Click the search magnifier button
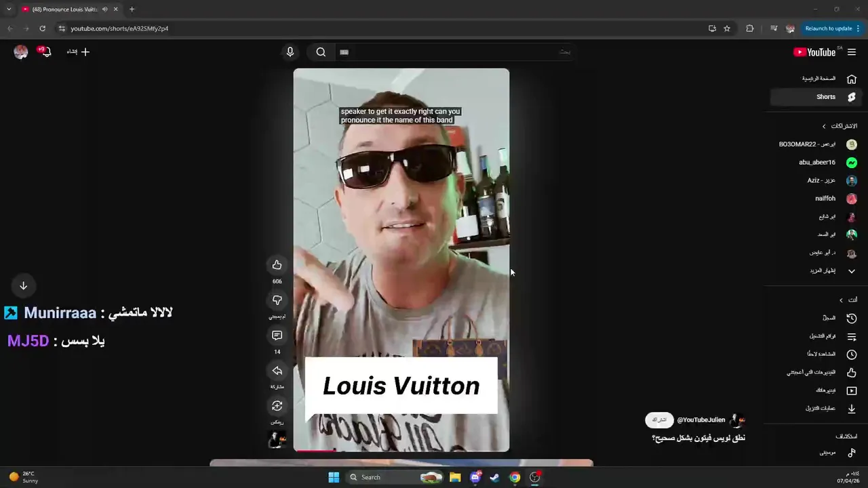This screenshot has width=868, height=488. 321,52
